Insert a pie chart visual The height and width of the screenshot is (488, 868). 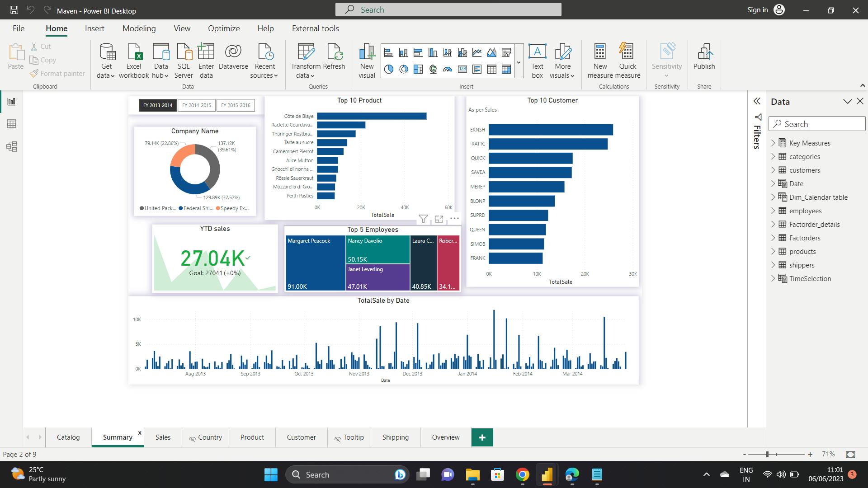388,69
